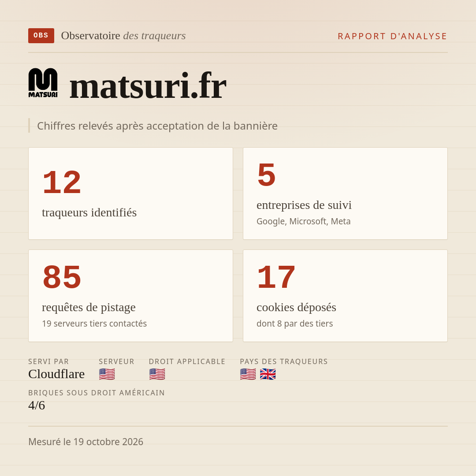
Task: Click the Servi par label
Action: (48, 361)
